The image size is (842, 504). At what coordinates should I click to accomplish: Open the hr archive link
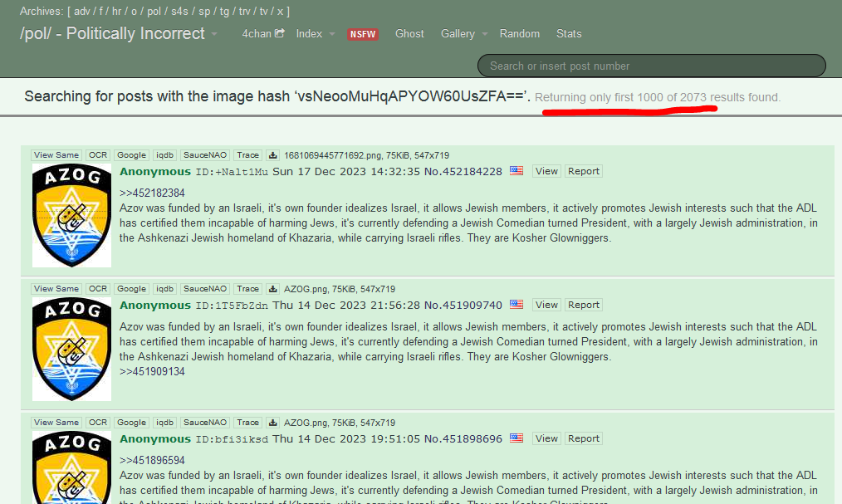tap(116, 11)
